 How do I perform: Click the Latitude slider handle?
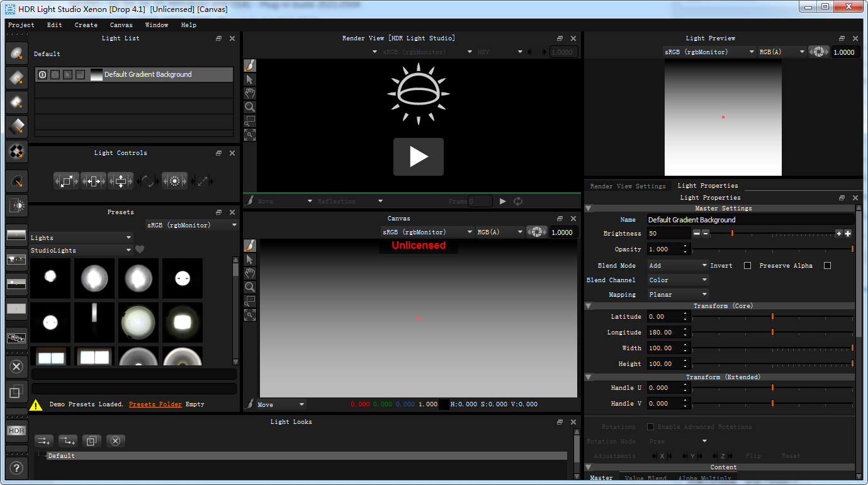tap(772, 317)
